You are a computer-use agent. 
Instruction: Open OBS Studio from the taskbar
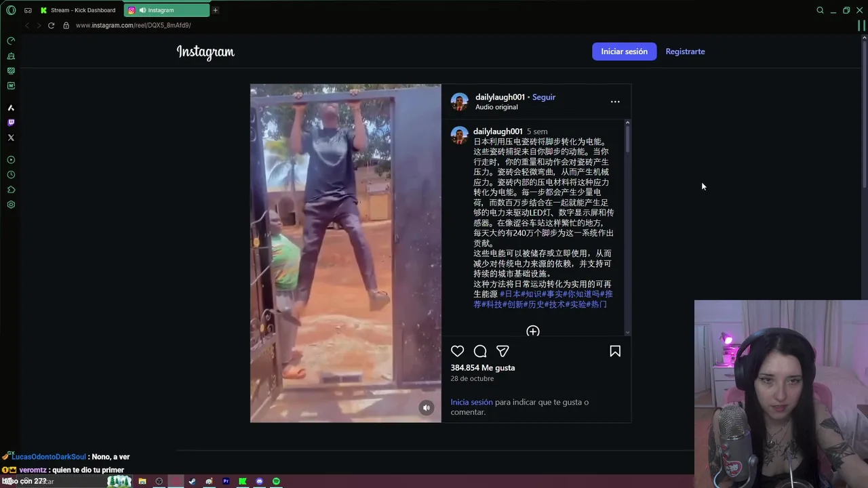click(x=159, y=481)
